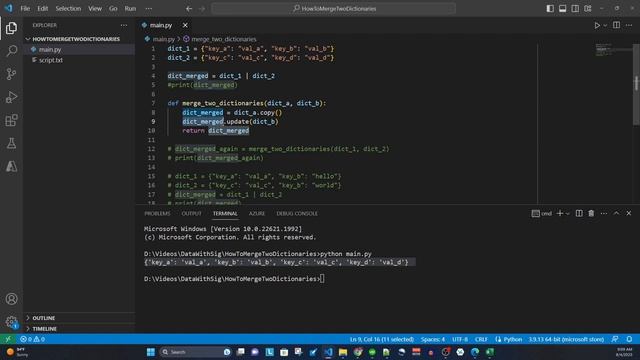The image size is (640, 360).
Task: Select interpreter 3.9.13 64-bit in status bar
Action: tap(566, 339)
